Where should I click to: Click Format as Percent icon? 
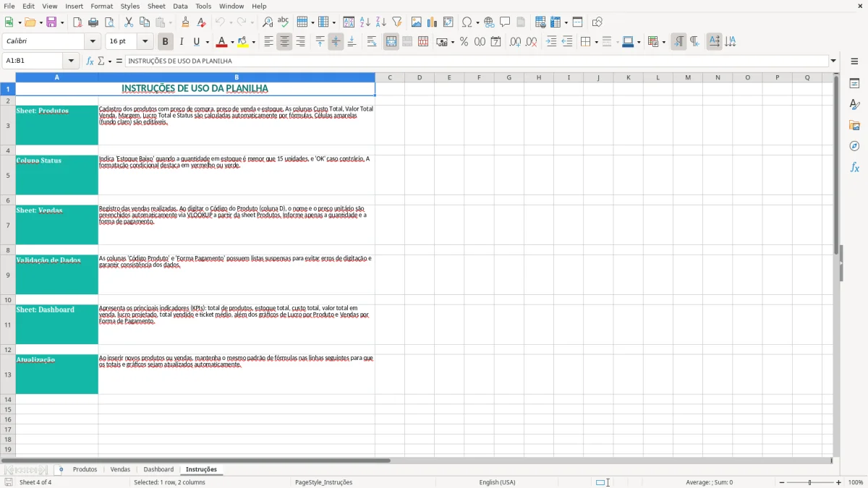(464, 42)
